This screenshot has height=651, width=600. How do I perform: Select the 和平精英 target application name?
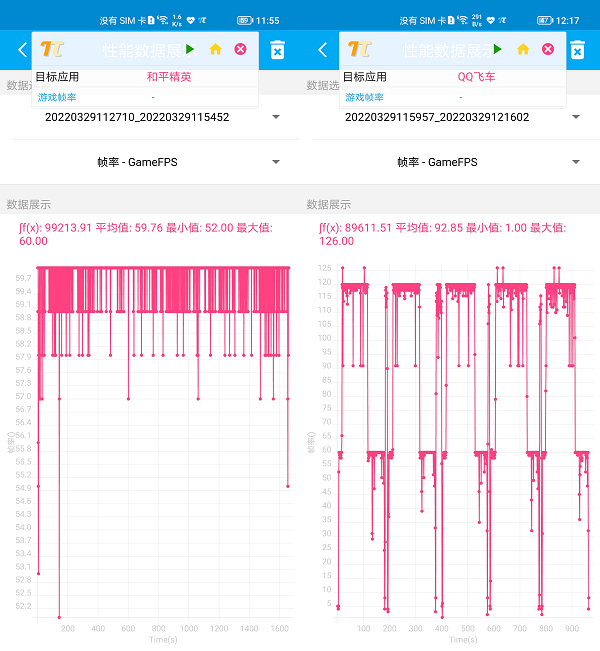(x=168, y=76)
